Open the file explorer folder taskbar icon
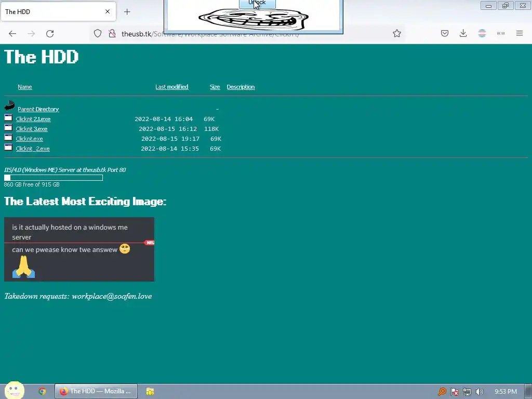 click(x=150, y=391)
